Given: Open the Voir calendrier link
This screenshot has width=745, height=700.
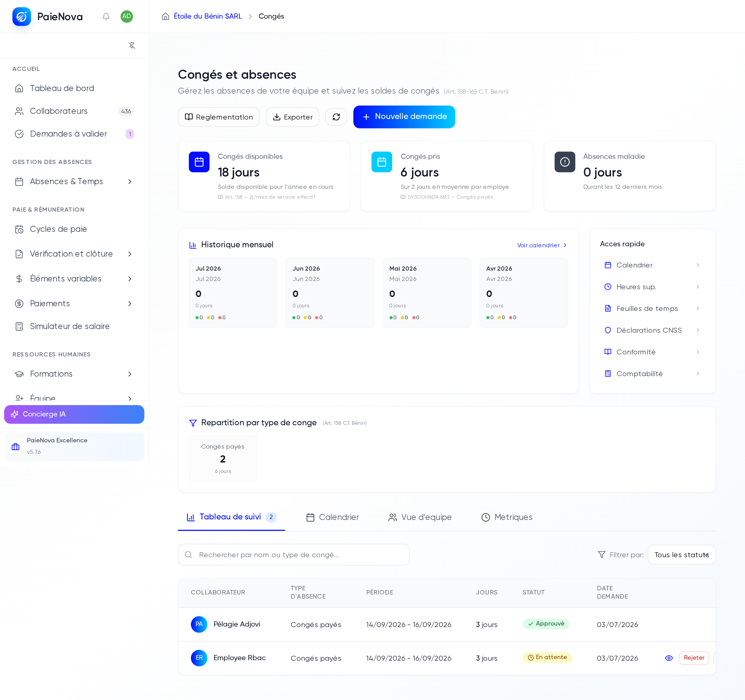Looking at the screenshot, I should pyautogui.click(x=542, y=245).
